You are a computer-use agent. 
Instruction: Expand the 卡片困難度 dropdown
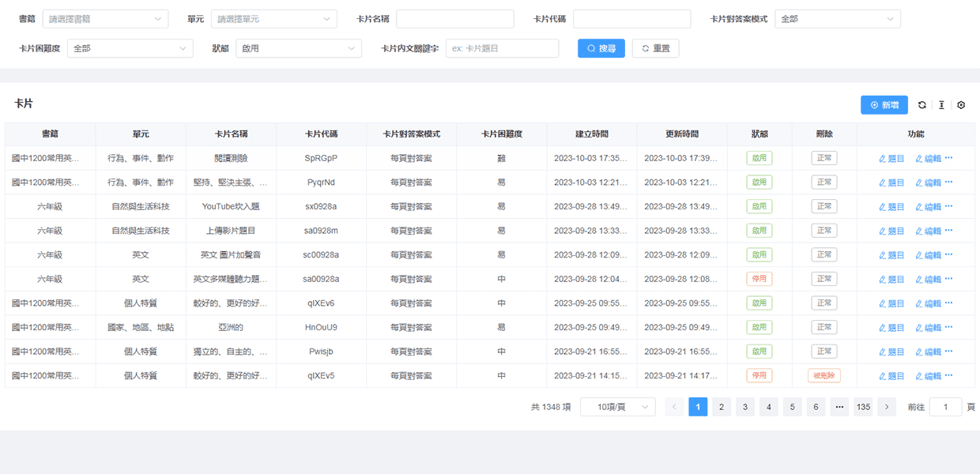pyautogui.click(x=130, y=48)
